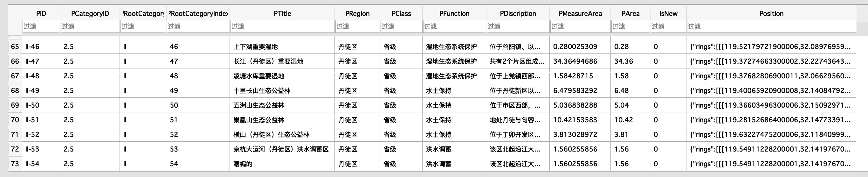Select PTitle cell 凌塘水库重要湿地

(x=258, y=76)
